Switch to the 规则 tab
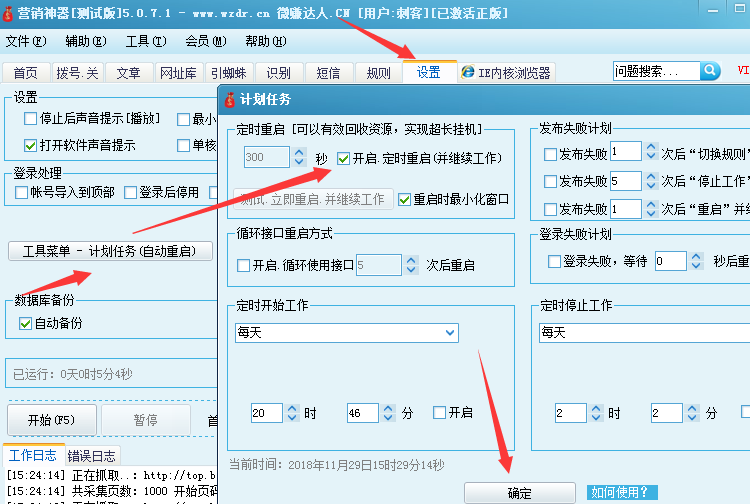The image size is (750, 504). (379, 73)
